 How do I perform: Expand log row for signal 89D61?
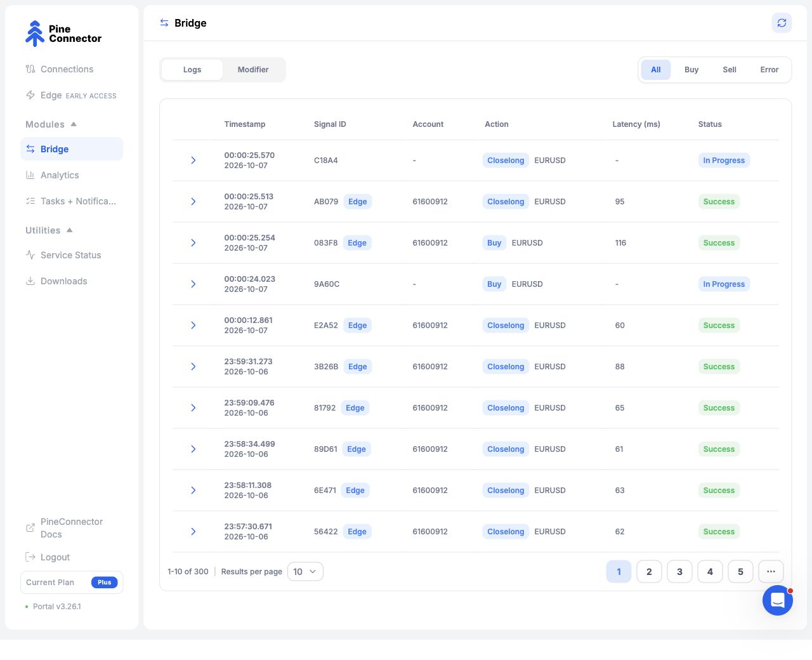(x=193, y=449)
